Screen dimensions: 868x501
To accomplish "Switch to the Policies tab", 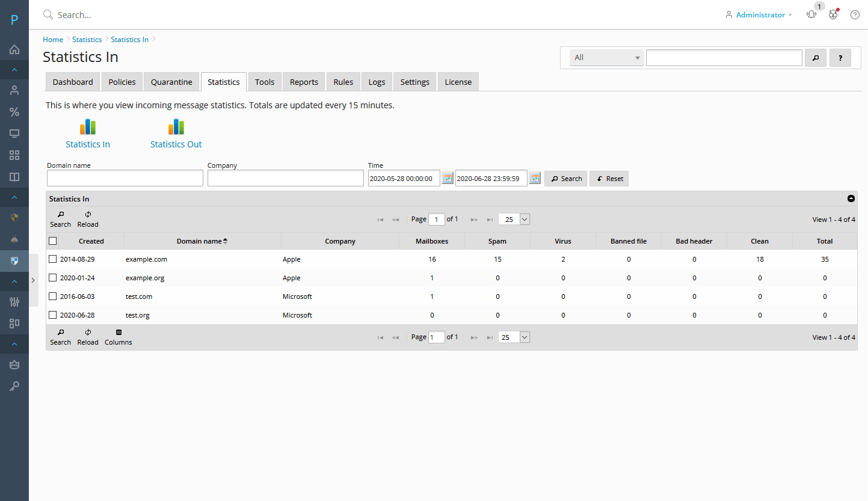I will (x=122, y=82).
